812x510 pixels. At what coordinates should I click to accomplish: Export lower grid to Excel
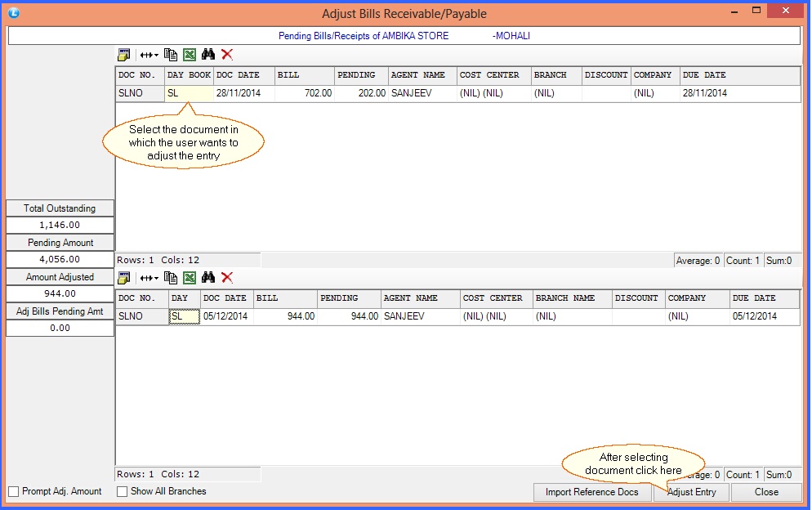pos(190,278)
